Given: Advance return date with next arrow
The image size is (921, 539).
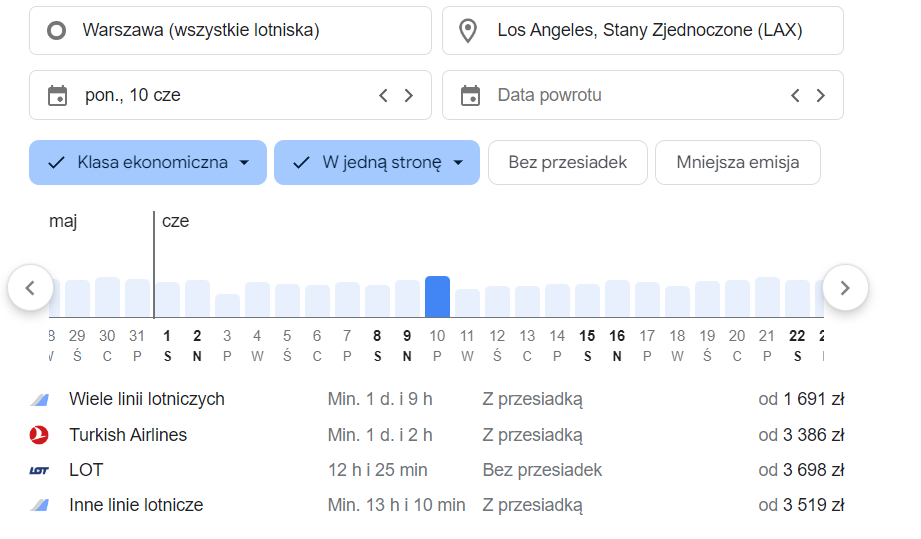Looking at the screenshot, I should 821,96.
